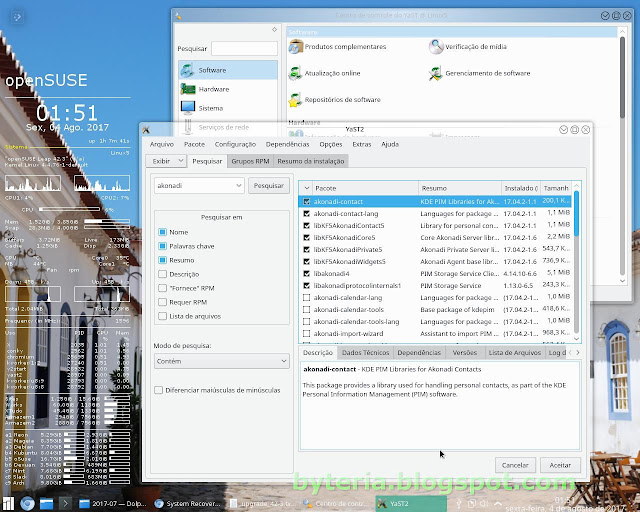Open Verificação de mídia icon
The image size is (640, 512).
coord(436,47)
